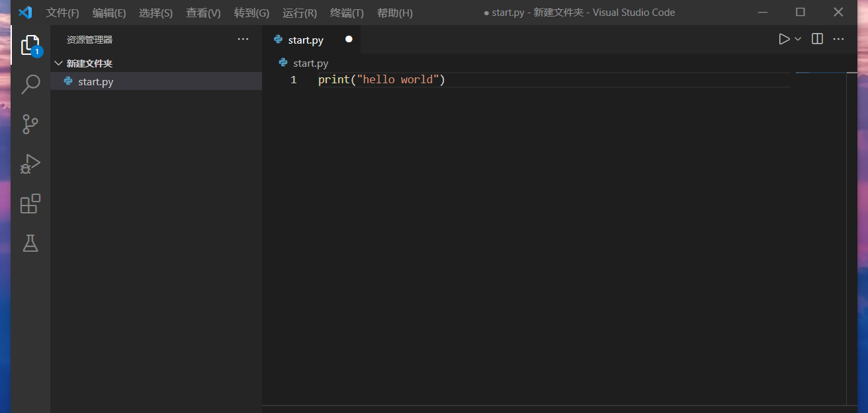Open the Explorer view in activity bar
868x413 pixels.
(x=30, y=45)
